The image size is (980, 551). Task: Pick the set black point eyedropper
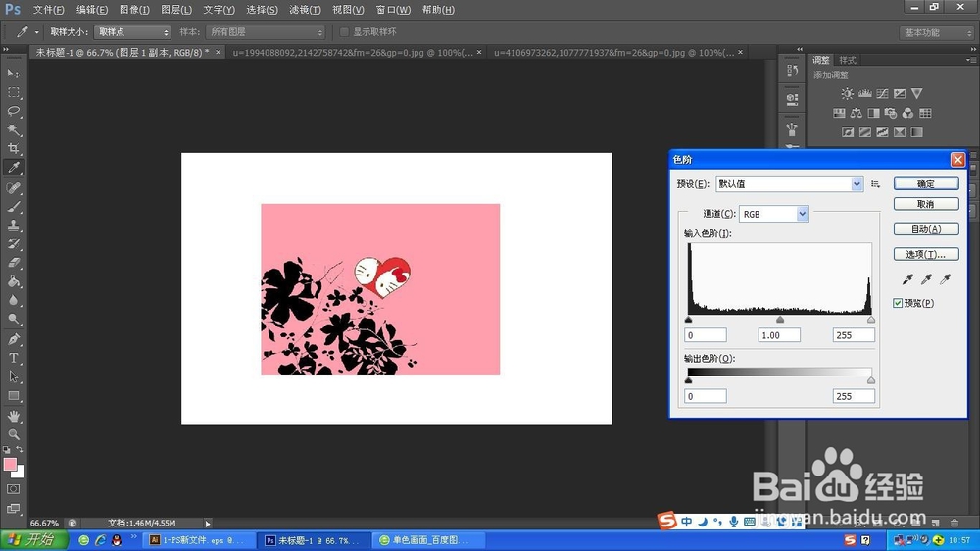click(907, 279)
